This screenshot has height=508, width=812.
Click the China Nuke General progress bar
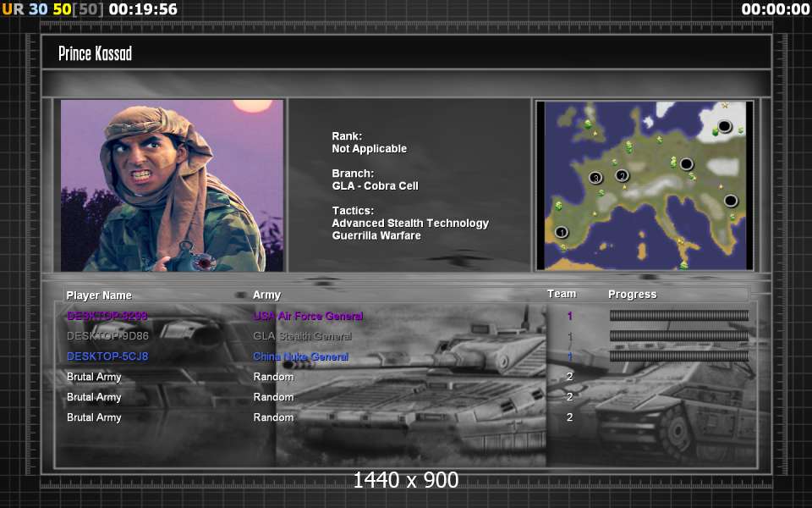[679, 356]
